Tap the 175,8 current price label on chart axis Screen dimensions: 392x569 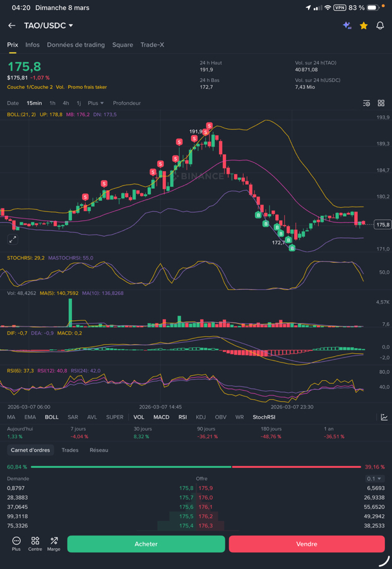[x=383, y=225]
